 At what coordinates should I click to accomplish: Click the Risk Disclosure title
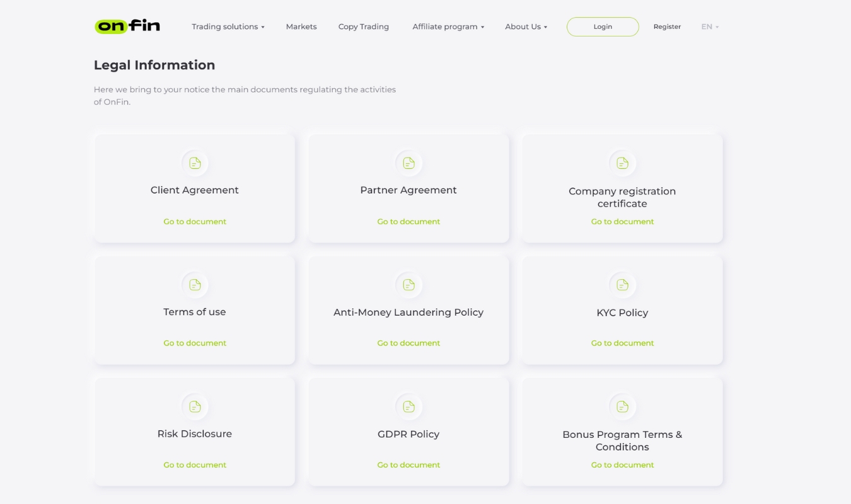click(x=195, y=433)
